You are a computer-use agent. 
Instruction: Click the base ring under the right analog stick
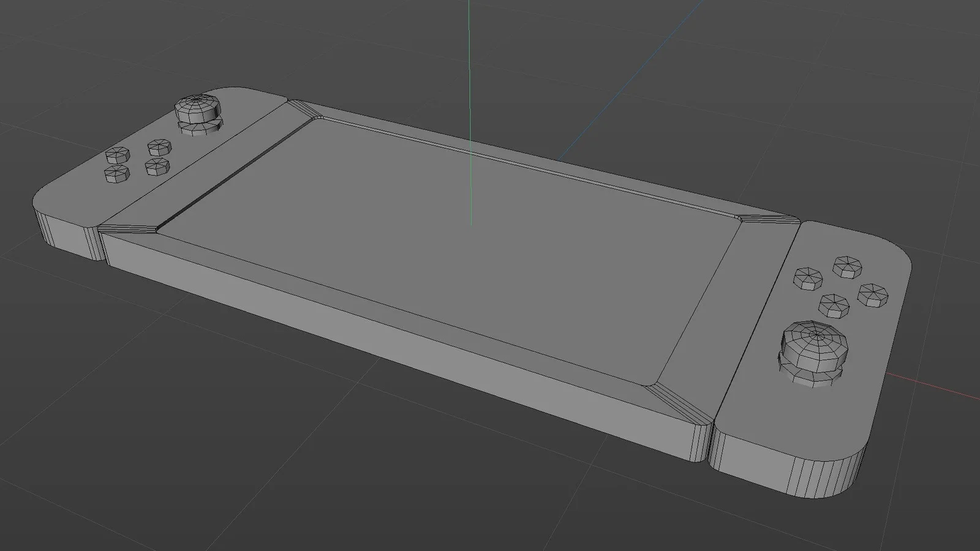[813, 373]
